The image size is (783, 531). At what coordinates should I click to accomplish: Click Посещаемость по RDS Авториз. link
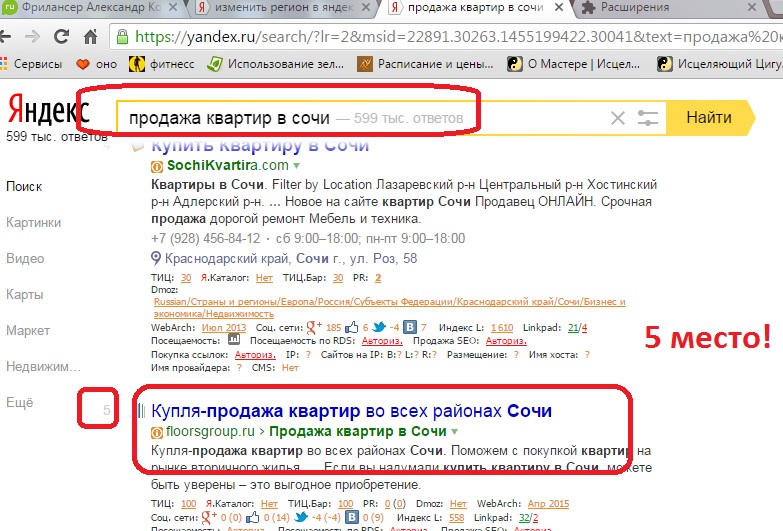coord(382,341)
